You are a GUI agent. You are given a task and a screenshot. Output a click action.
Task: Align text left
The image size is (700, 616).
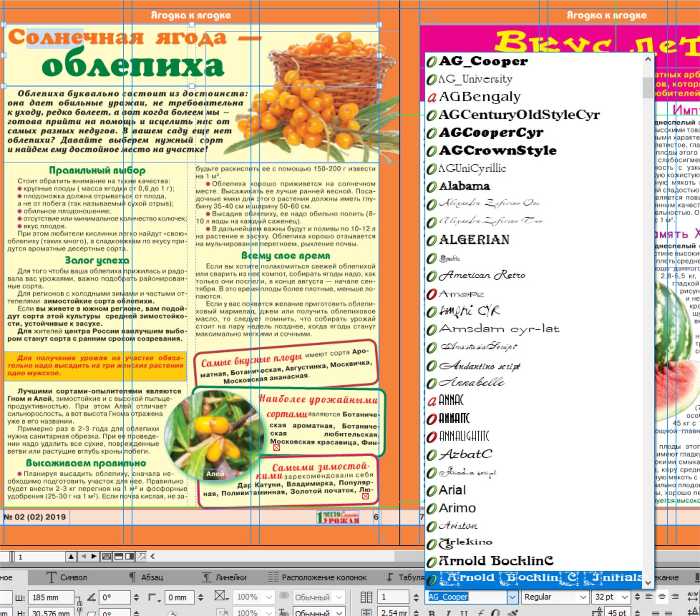pyautogui.click(x=649, y=596)
